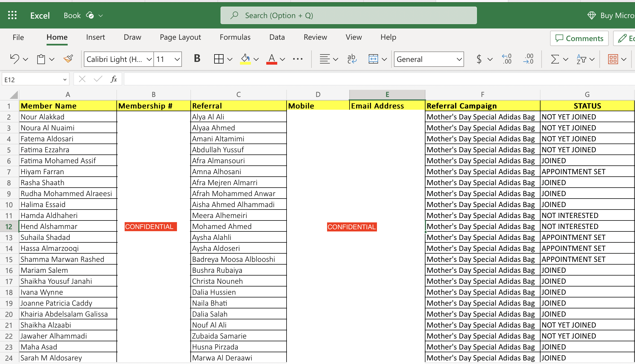The width and height of the screenshot is (635, 364).
Task: Open the Page Layout tab
Action: tap(180, 37)
